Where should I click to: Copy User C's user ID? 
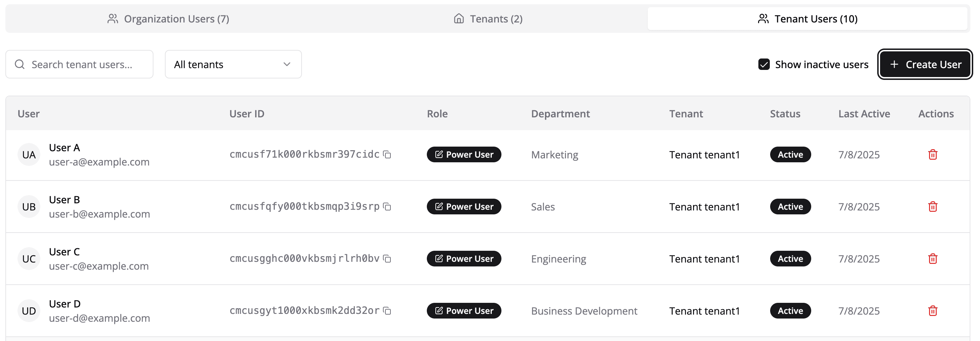(x=387, y=259)
